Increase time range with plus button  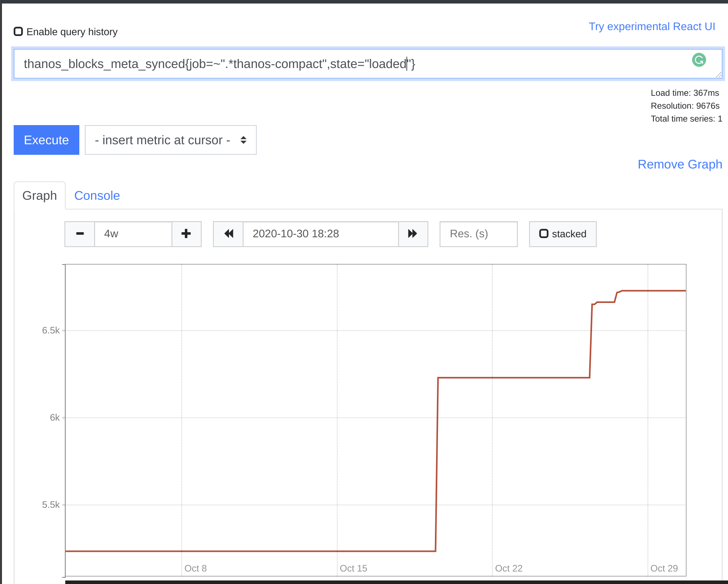[x=186, y=234]
